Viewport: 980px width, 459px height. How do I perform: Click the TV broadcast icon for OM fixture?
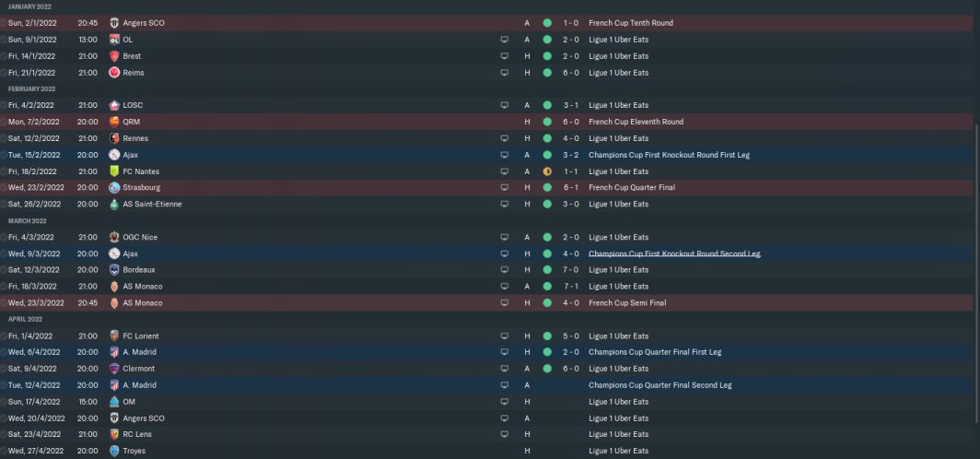[505, 402]
